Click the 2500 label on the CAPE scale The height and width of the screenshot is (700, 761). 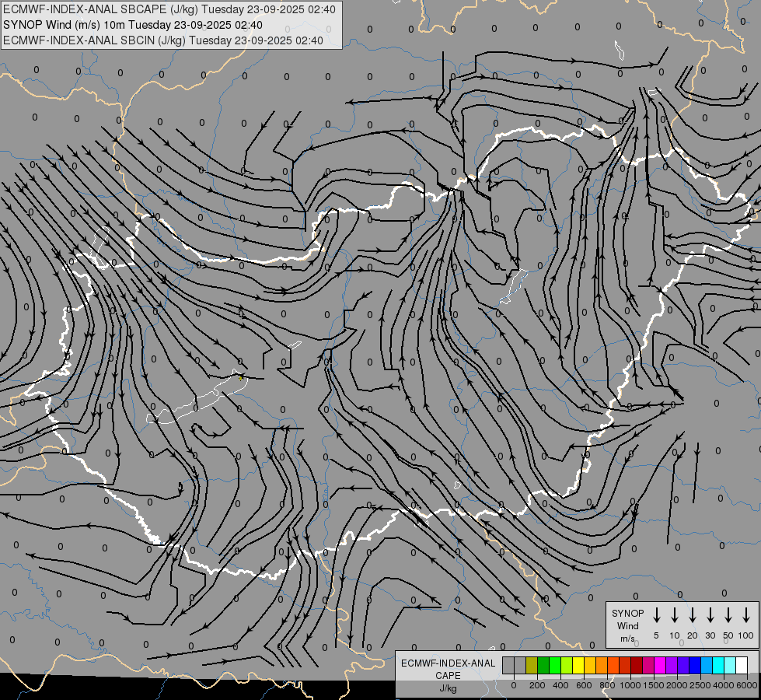[x=700, y=685]
